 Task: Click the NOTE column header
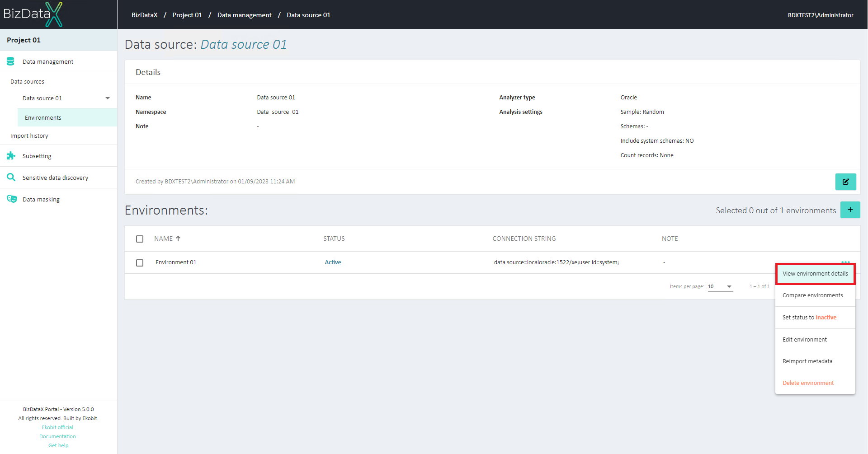(x=670, y=239)
